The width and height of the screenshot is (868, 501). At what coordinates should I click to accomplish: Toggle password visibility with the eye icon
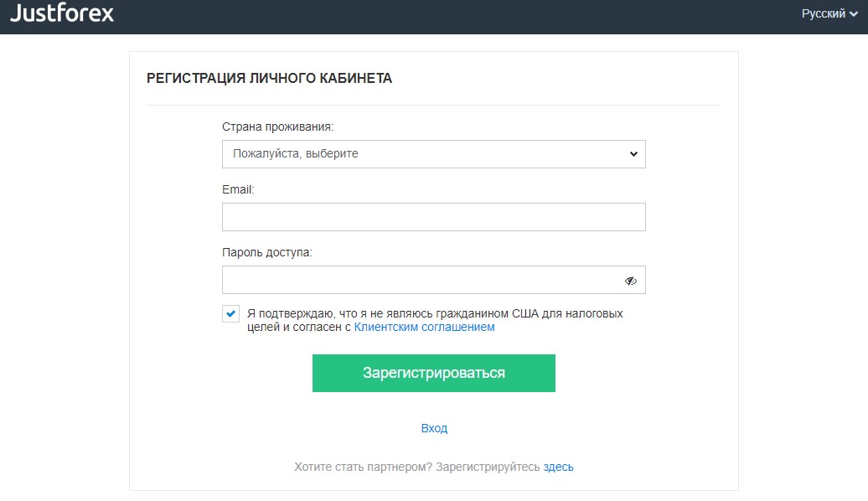click(630, 279)
